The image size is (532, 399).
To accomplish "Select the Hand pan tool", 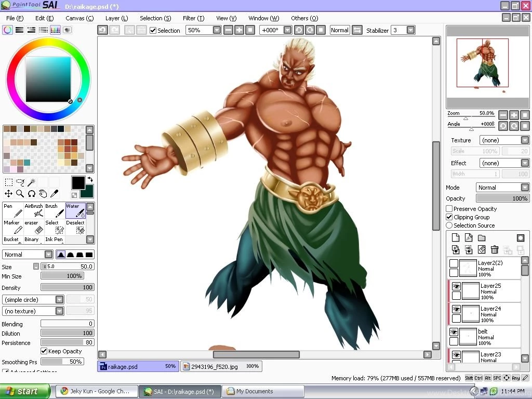I will pyautogui.click(x=43, y=194).
